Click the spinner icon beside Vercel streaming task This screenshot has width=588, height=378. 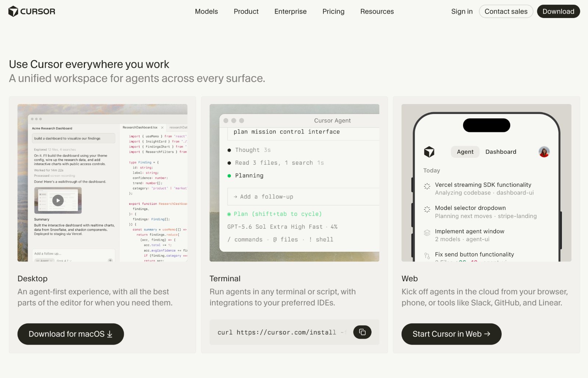pyautogui.click(x=427, y=186)
